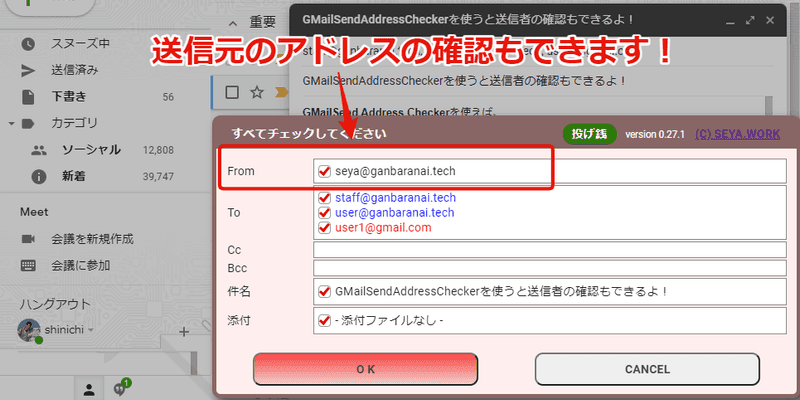
Task: Uncheck the user@ganbaranai.tech checkbox
Action: click(x=324, y=212)
